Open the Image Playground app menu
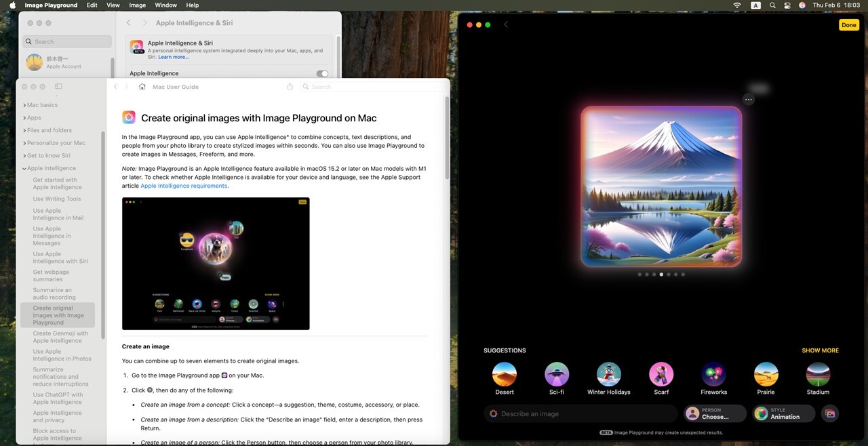Screen dimensions: 868x446 (51, 5)
